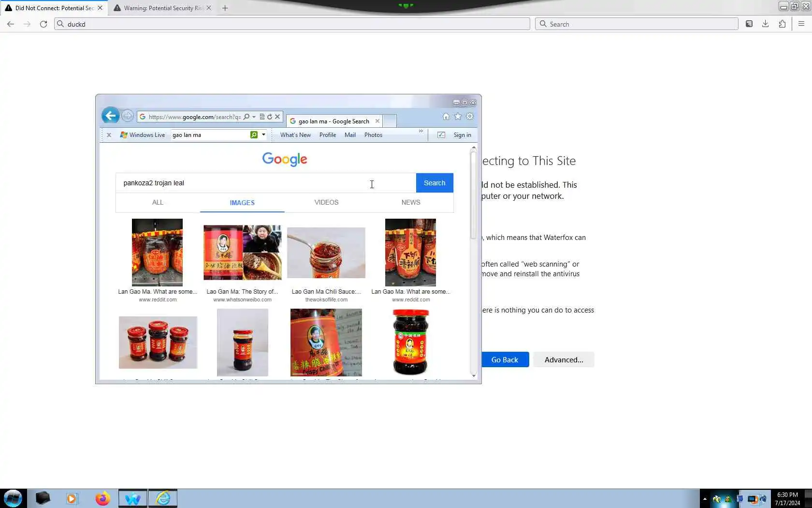Viewport: 812px width, 508px height.
Task: Click the Windows Live checkmark icon beside Sign in
Action: [441, 135]
